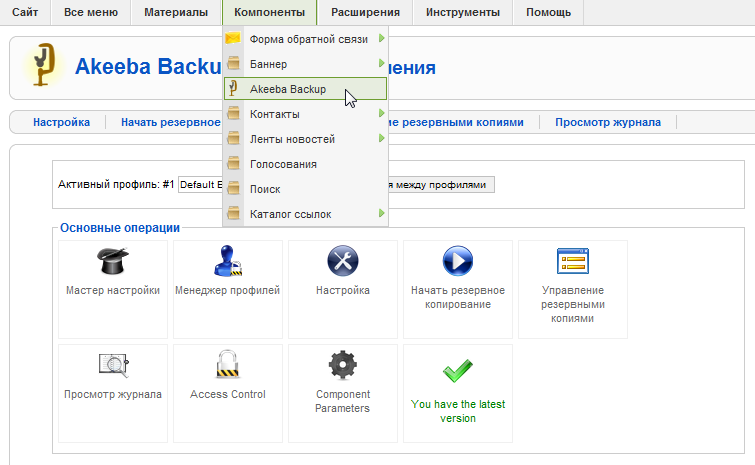The image size is (755, 465).
Task: Click the Akeeba clamp icon in menu
Action: point(233,88)
